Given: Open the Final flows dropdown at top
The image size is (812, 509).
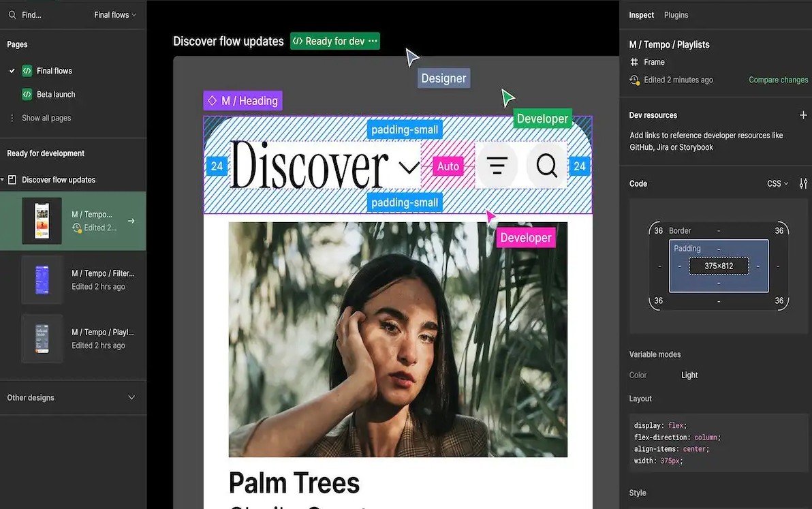Looking at the screenshot, I should click(114, 15).
